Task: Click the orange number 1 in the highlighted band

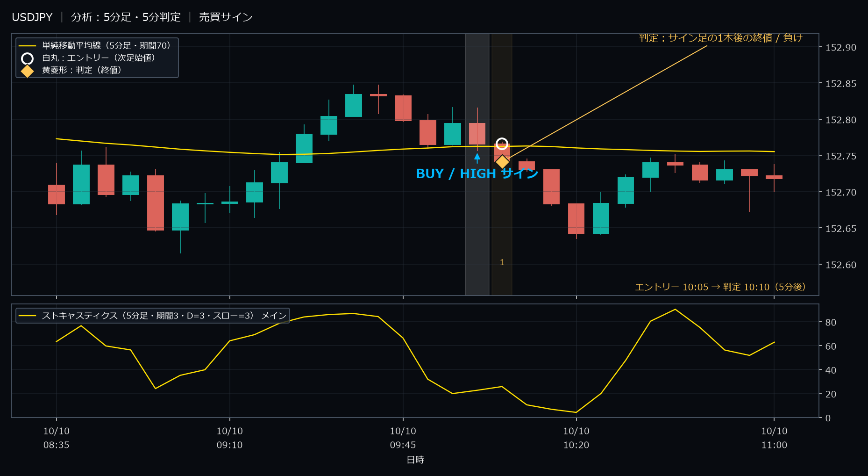Action: click(502, 262)
